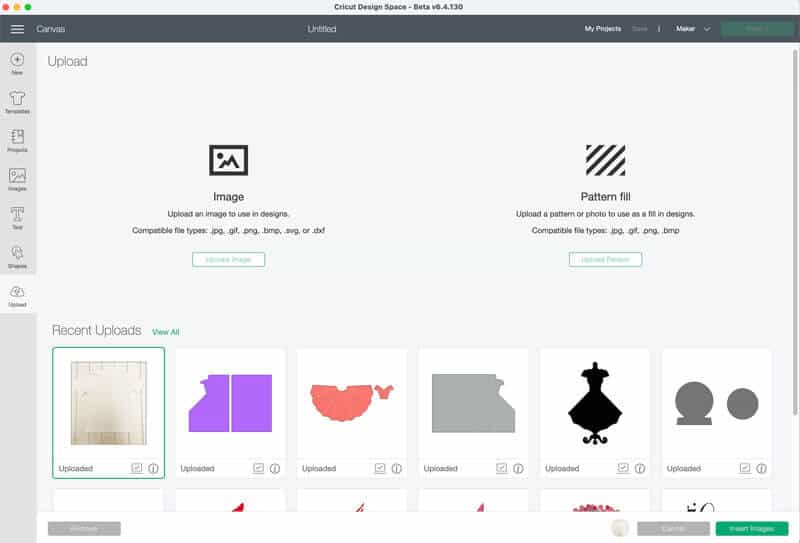
Task: Tick select box on black dress form upload
Action: 623,468
